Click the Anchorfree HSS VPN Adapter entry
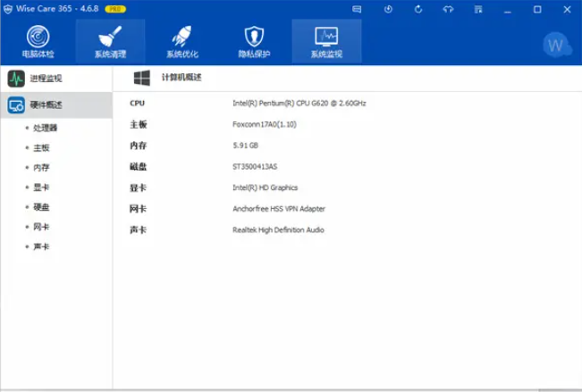Screen dimensions: 582x392 279,209
